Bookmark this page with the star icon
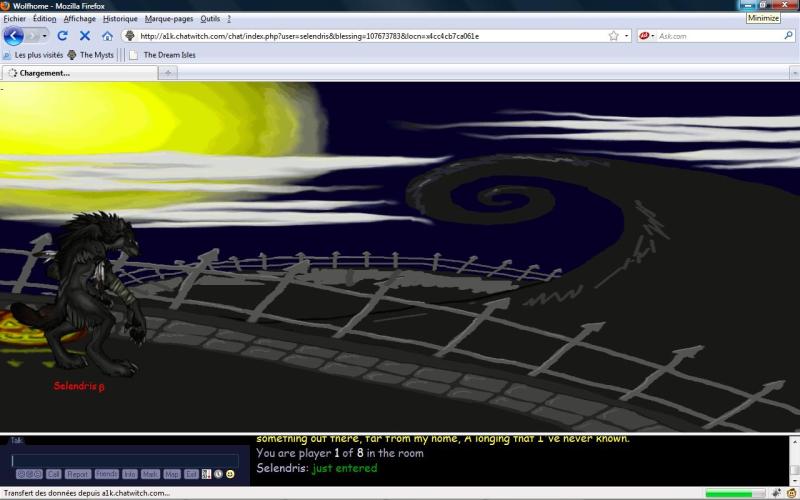The width and height of the screenshot is (800, 500). pos(613,36)
